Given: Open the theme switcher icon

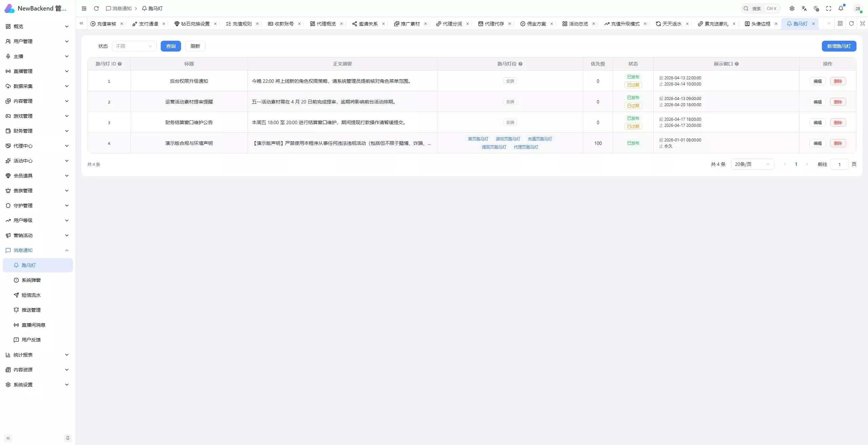Looking at the screenshot, I should pos(816,8).
